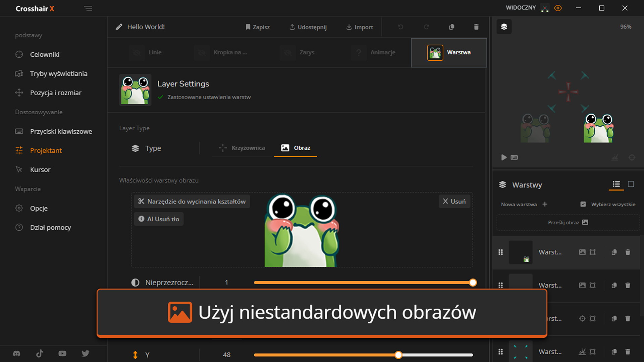Screen dimensions: 644x362
Task: Click the firing animation icon in the preview panel
Action: [x=615, y=158]
